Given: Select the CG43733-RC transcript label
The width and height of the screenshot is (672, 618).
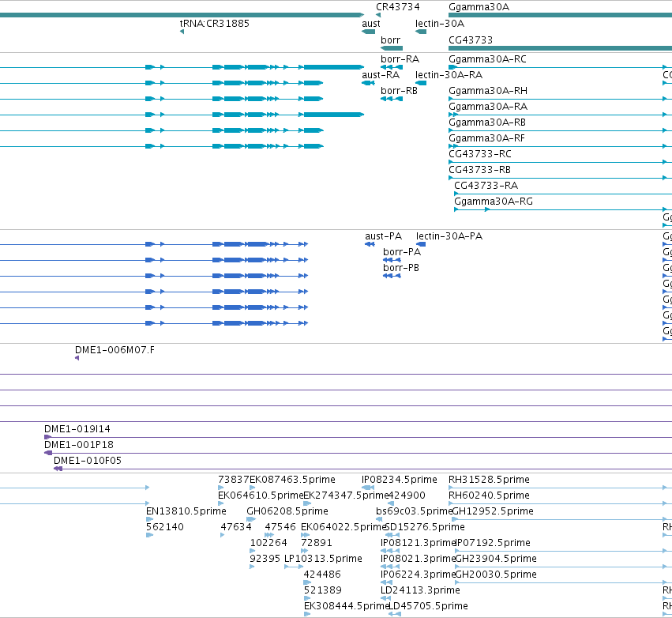Looking at the screenshot, I should [480, 153].
